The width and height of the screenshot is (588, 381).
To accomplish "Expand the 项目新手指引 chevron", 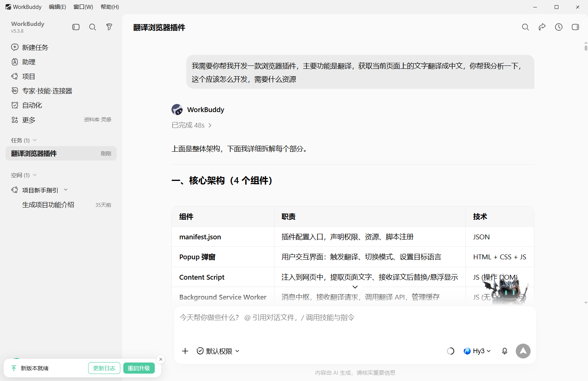I will tap(66, 190).
